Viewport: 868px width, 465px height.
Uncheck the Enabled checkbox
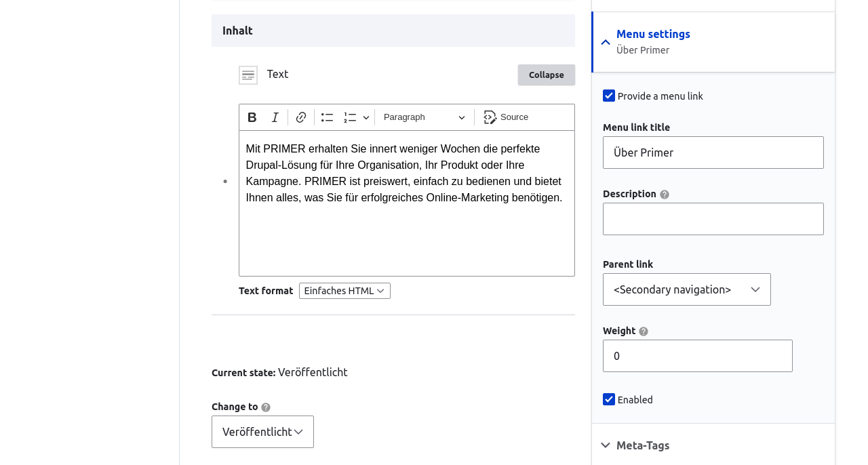[609, 399]
